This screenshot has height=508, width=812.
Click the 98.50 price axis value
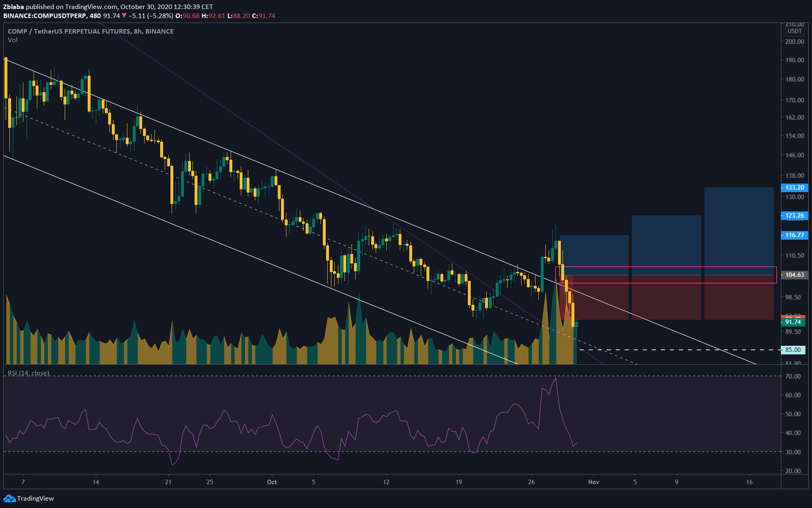(793, 297)
